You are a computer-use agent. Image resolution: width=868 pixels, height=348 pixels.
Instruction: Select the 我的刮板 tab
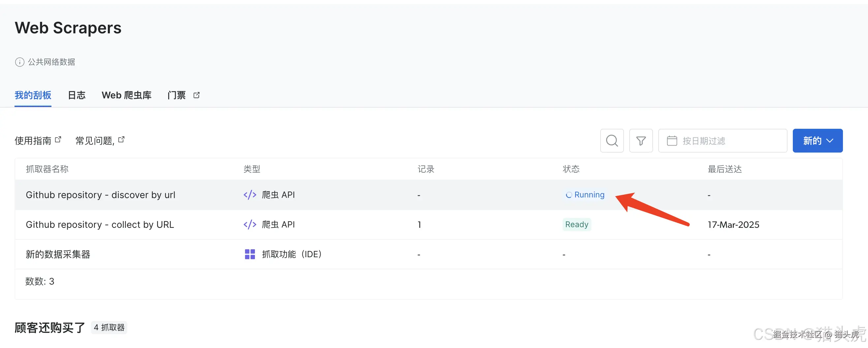(33, 95)
